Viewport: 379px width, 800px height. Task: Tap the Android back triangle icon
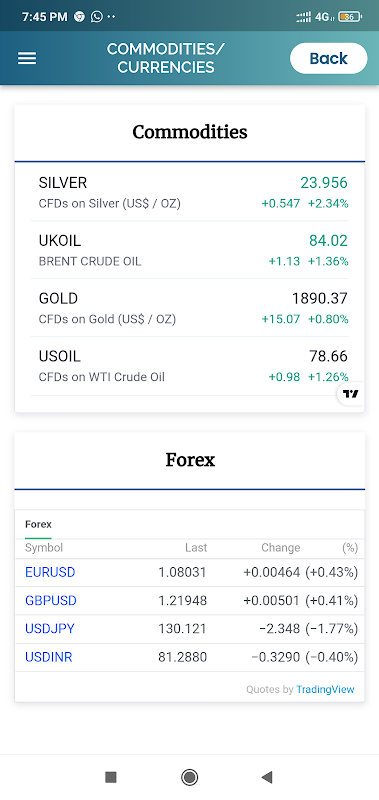[x=267, y=777]
